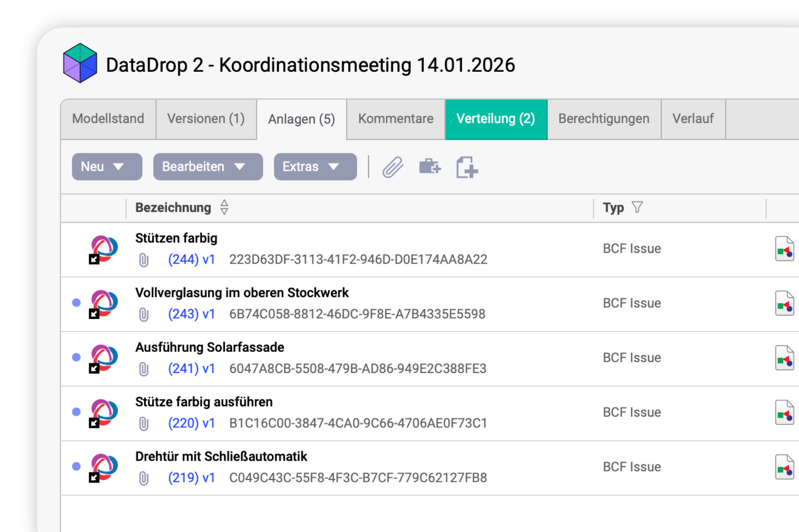Image resolution: width=799 pixels, height=532 pixels.
Task: Open the file icon in Stützen farbig row
Action: (x=784, y=249)
